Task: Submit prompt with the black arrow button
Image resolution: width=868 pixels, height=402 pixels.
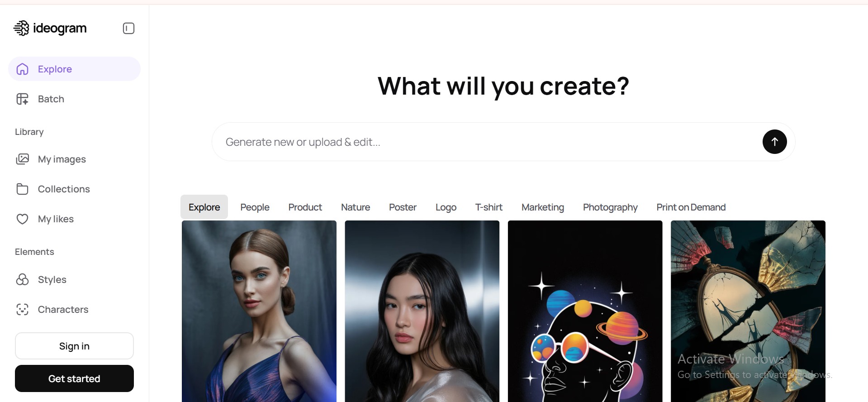Action: (x=774, y=142)
